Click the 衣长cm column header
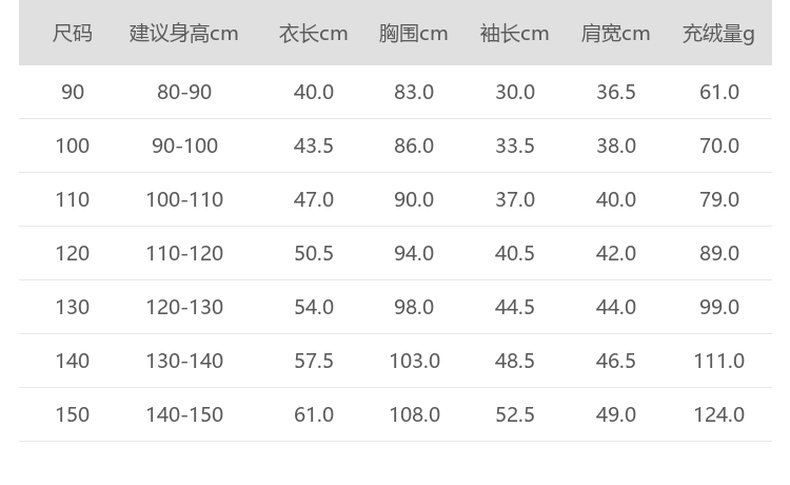The image size is (790, 485). pos(313,33)
